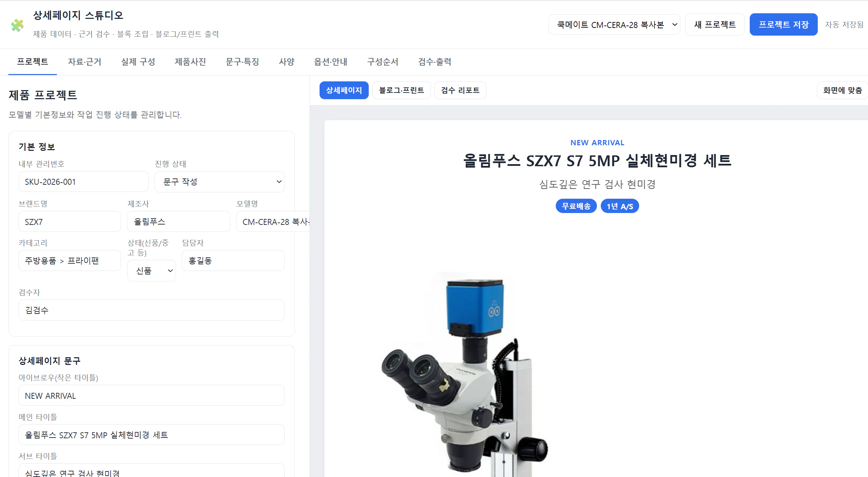868x477 pixels.
Task: Click the 1년 A/S badge in preview
Action: tap(620, 206)
